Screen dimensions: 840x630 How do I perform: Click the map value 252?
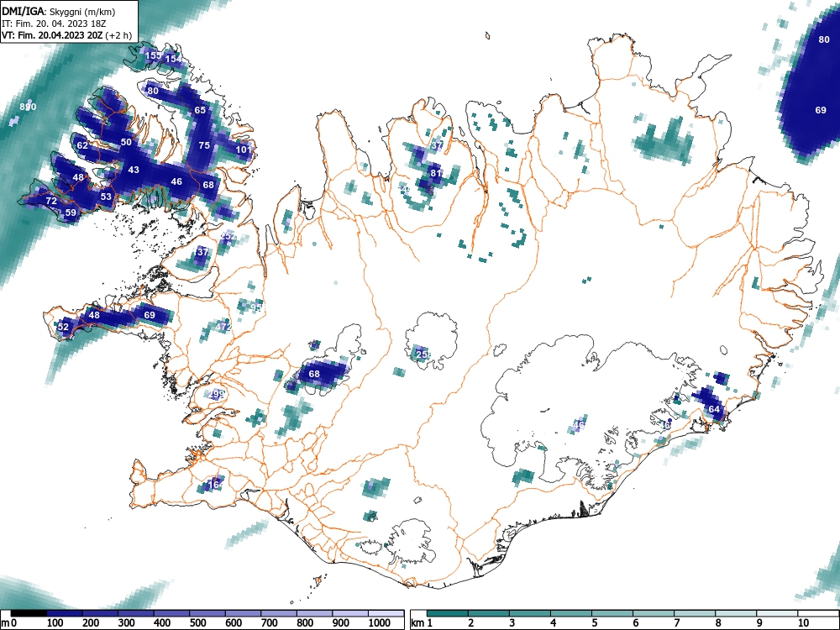coord(228,236)
